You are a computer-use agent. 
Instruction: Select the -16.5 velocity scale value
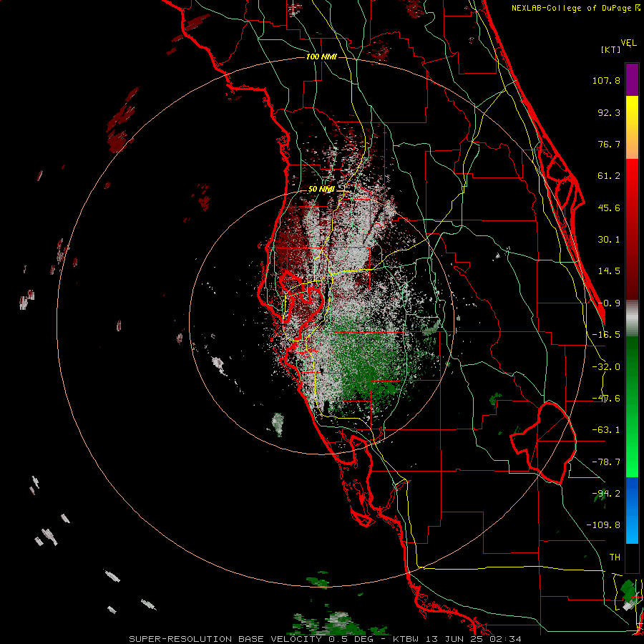point(606,335)
